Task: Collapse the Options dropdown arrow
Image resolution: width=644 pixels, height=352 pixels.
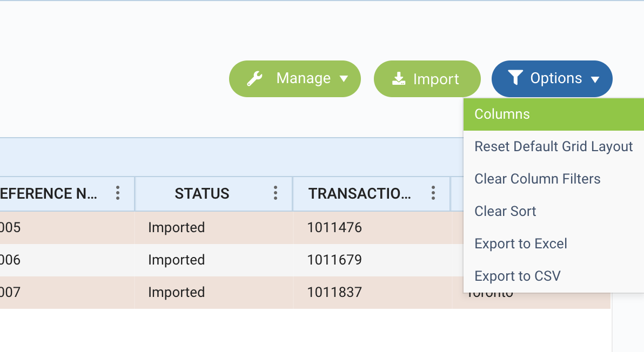Action: click(595, 79)
